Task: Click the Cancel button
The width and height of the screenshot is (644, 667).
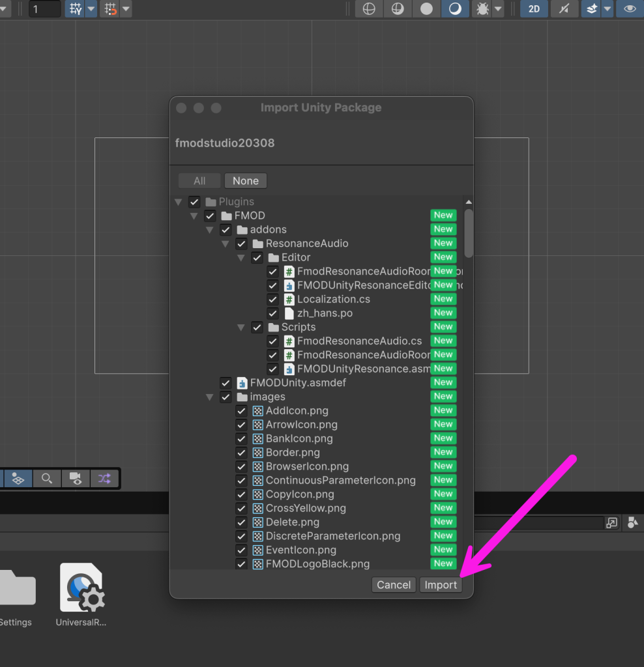Action: coord(394,585)
